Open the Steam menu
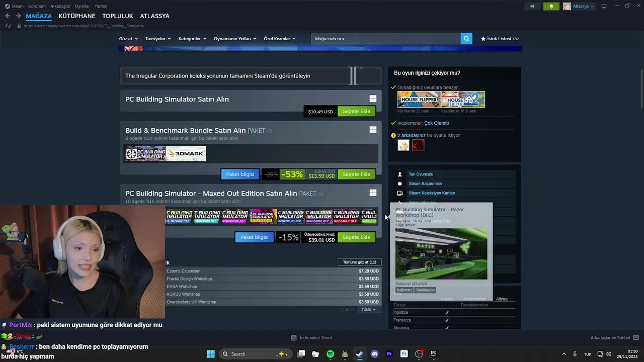Viewport: 644px width, 362px height. tap(14, 6)
